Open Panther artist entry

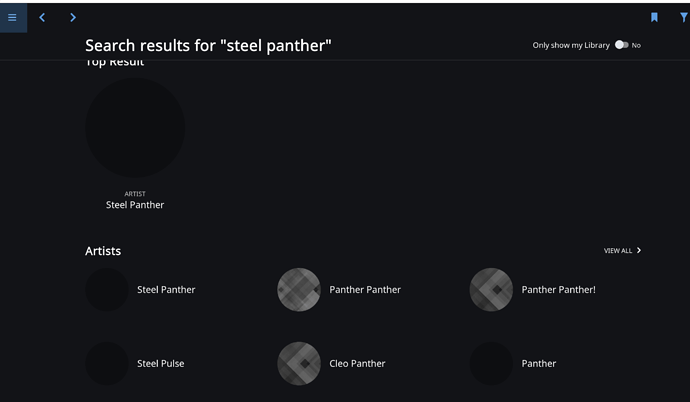point(539,363)
